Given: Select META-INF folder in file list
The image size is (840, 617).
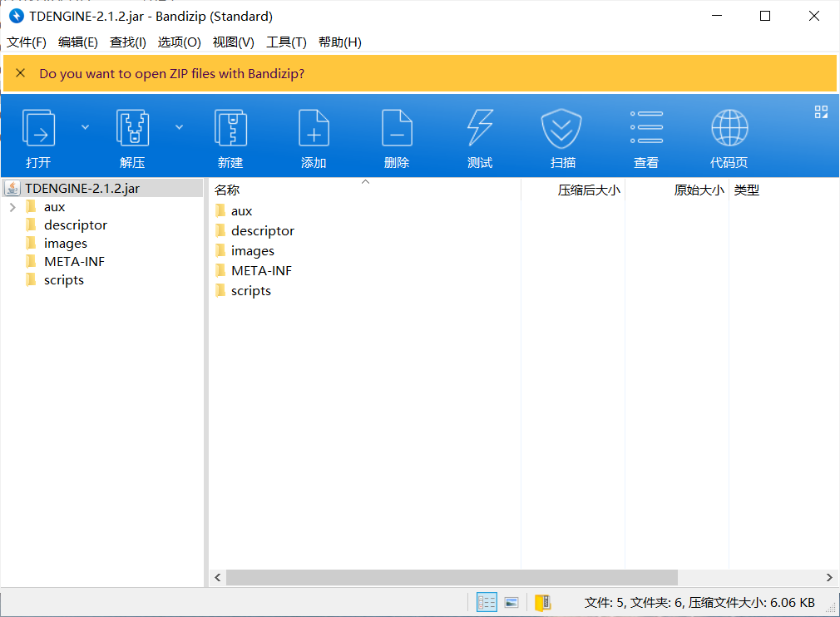Looking at the screenshot, I should click(261, 271).
